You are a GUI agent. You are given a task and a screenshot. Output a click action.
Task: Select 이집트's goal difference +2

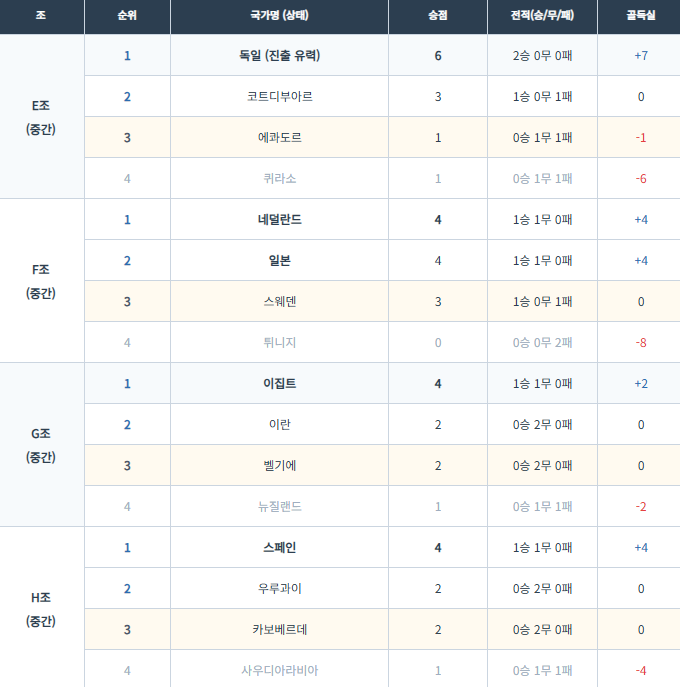[641, 384]
